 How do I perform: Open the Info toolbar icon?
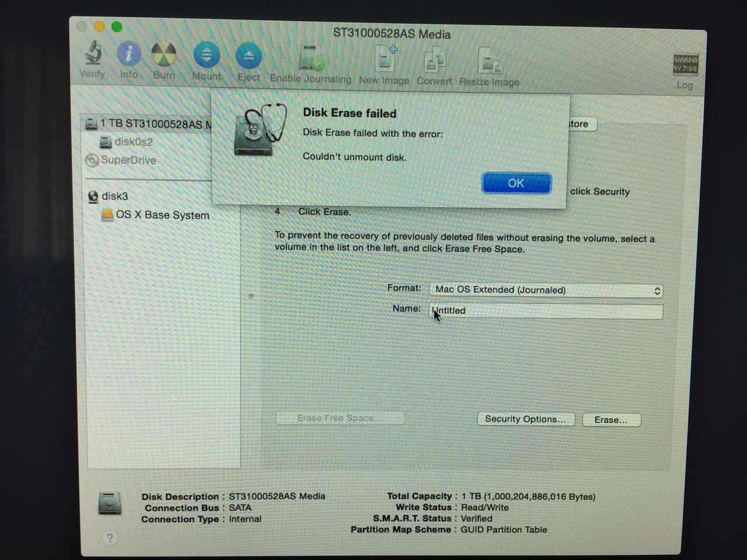point(129,54)
